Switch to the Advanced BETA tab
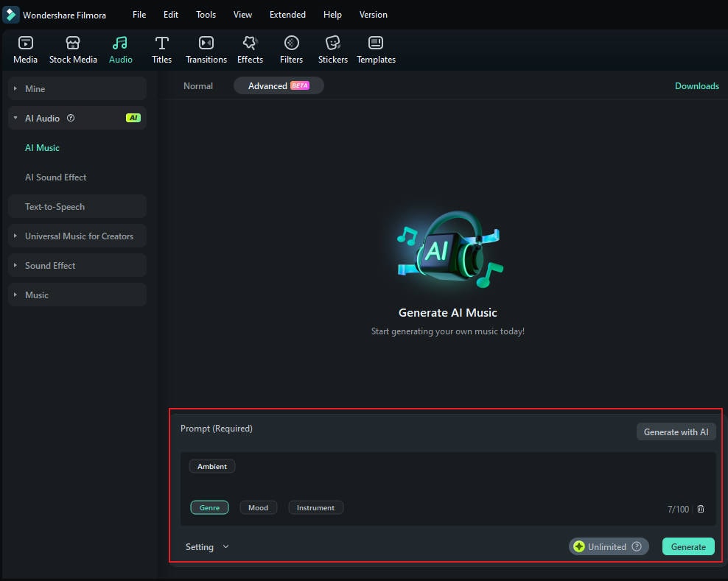Screen dimensions: 728x581 (279, 86)
